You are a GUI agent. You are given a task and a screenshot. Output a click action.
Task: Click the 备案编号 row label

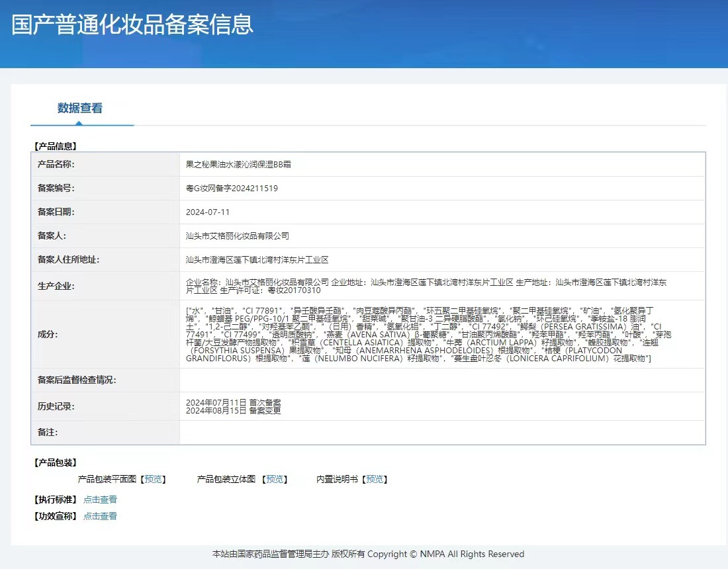(56, 189)
